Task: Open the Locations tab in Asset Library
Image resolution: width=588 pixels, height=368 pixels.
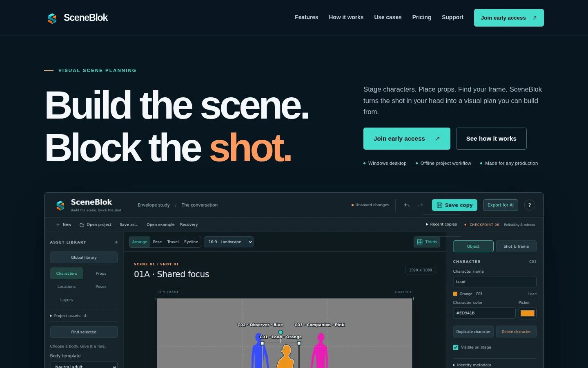Action: pos(67,287)
